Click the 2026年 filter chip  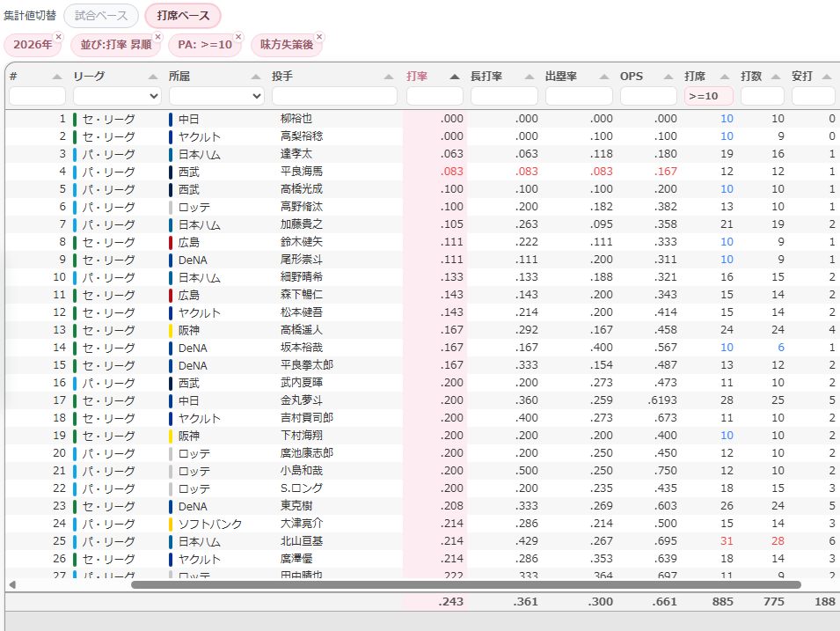[x=33, y=45]
